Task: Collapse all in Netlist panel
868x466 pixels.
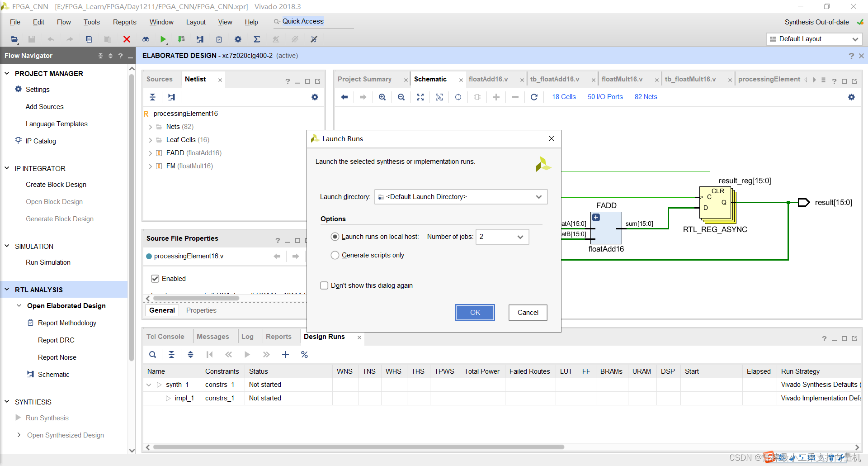Action: coord(152,97)
